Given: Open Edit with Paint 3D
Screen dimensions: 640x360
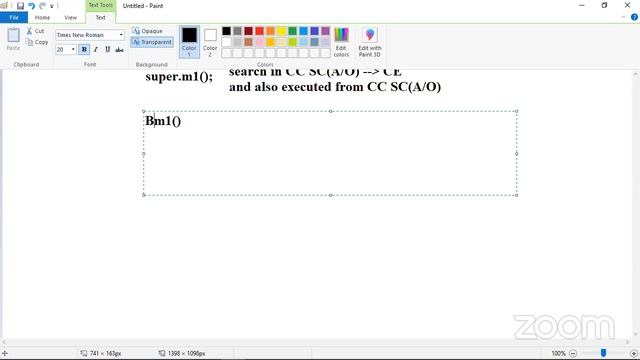Looking at the screenshot, I should 370,42.
